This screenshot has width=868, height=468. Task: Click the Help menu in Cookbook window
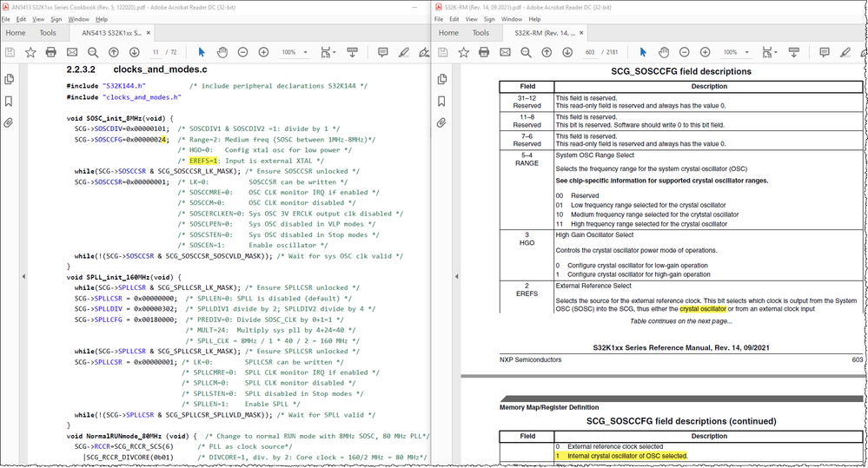[x=102, y=19]
